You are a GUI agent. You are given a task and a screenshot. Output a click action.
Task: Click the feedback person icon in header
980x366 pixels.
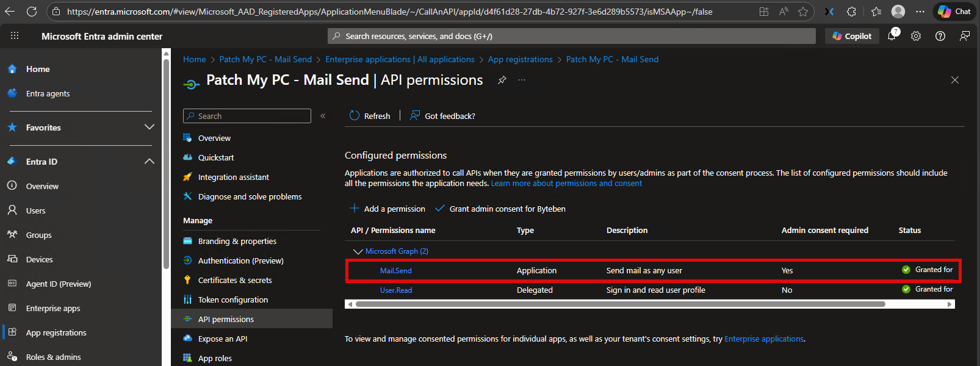coord(965,36)
